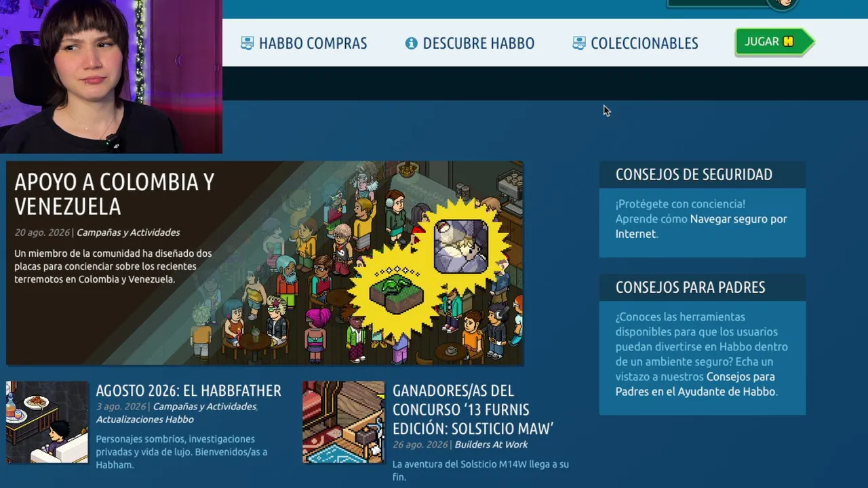The width and height of the screenshot is (868, 488).
Task: Click the date 20 ago. 2026
Action: pos(42,232)
